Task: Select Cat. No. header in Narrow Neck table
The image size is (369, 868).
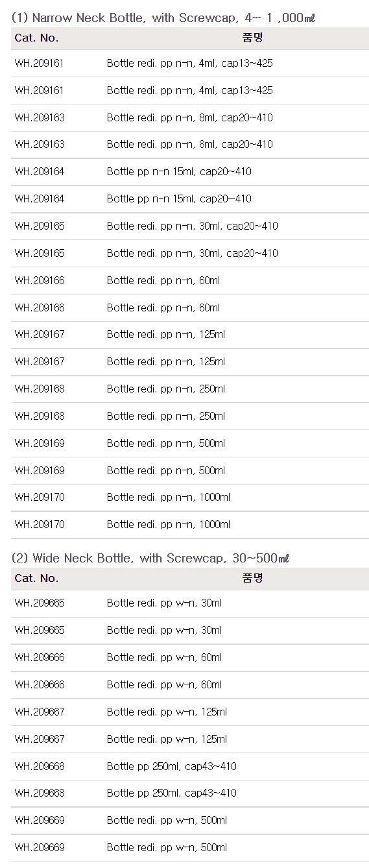Action: [x=36, y=38]
